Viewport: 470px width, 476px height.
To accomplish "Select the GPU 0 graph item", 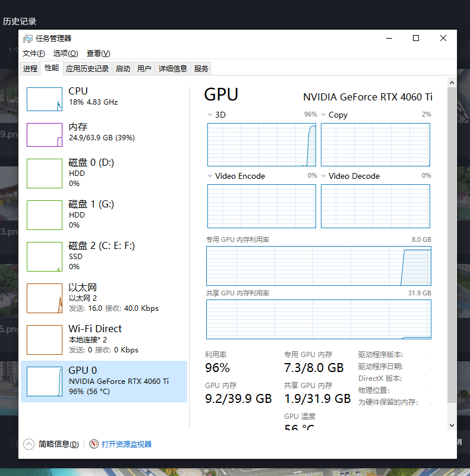I will tap(45, 382).
